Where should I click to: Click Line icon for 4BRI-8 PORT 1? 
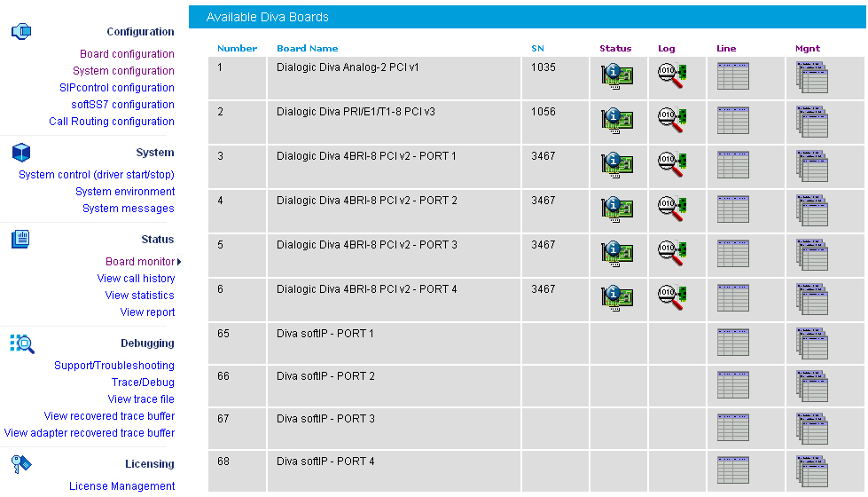click(x=732, y=165)
